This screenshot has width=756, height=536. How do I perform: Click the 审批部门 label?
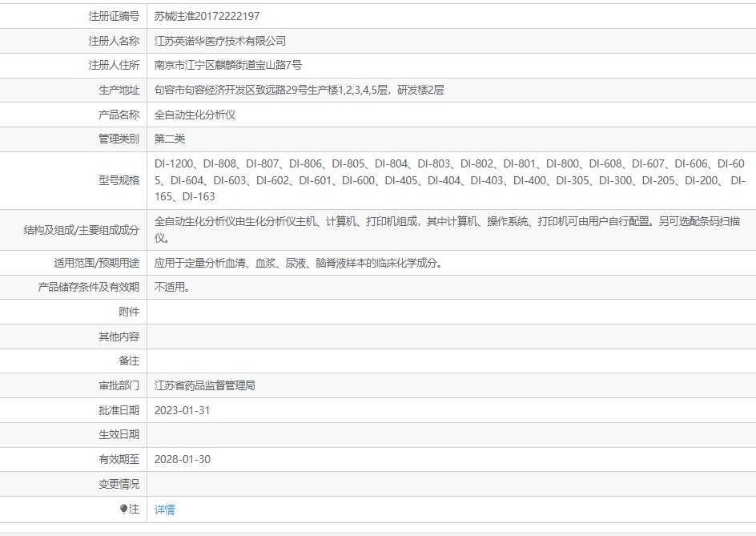[119, 385]
